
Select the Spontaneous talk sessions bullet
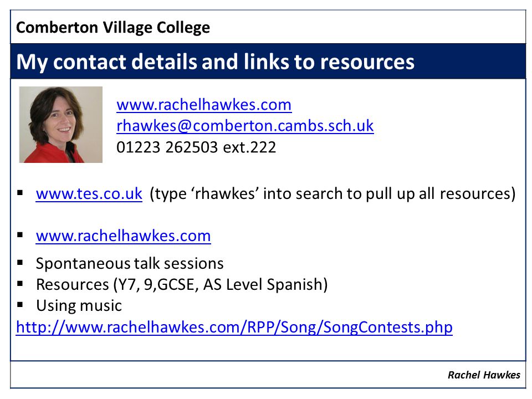(130, 264)
